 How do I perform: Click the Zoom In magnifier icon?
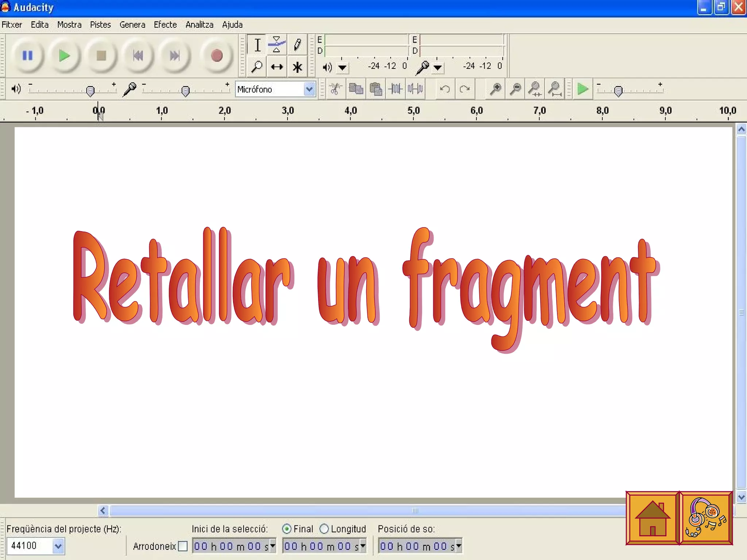pyautogui.click(x=495, y=89)
